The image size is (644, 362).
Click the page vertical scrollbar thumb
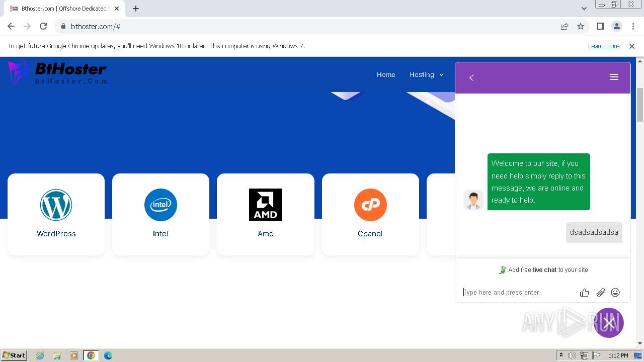pyautogui.click(x=640, y=105)
